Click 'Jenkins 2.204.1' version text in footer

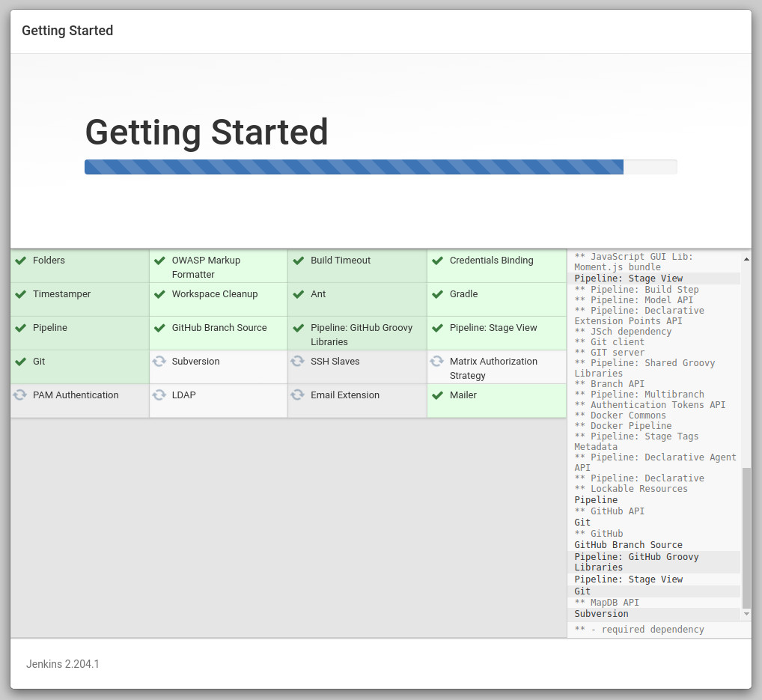63,664
